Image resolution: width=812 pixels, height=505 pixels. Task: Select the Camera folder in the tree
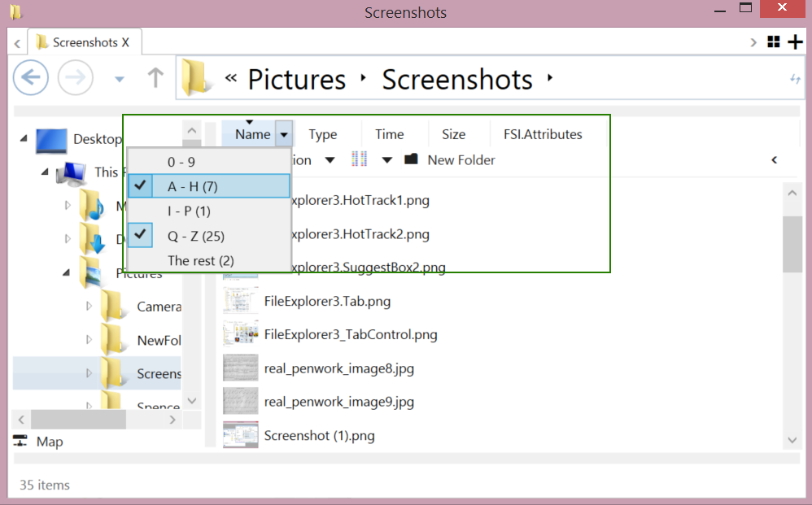coord(159,307)
